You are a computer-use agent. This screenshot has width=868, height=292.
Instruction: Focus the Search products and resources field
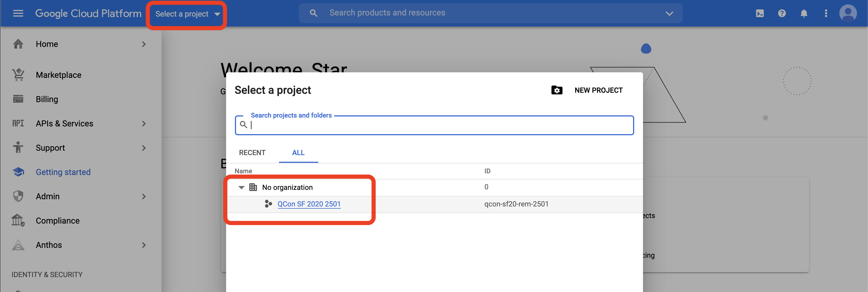coord(490,13)
